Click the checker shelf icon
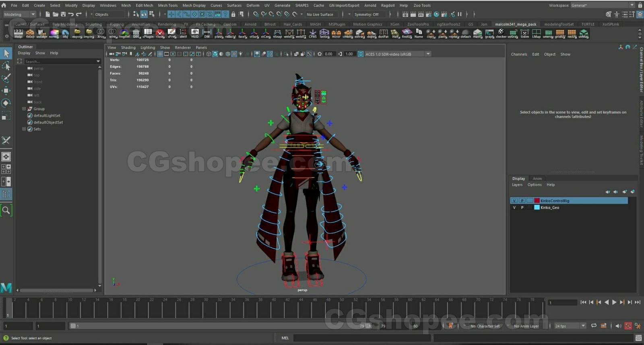 501,33
